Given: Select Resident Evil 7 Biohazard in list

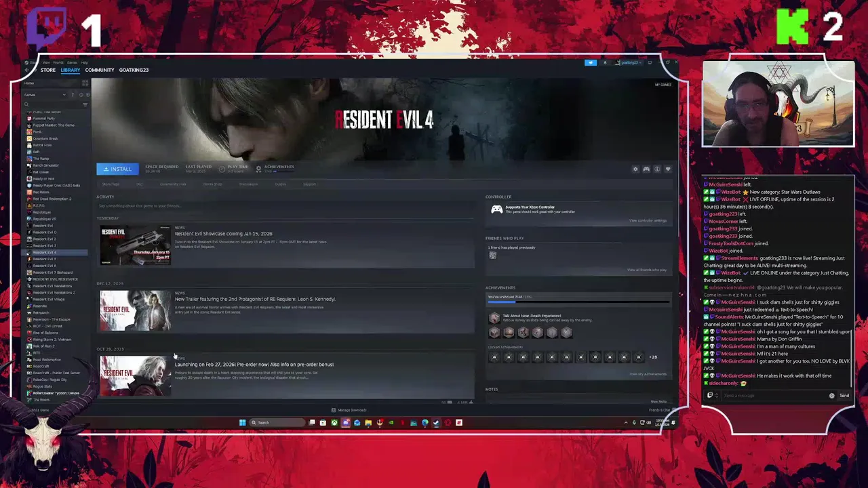Looking at the screenshot, I should pos(52,272).
